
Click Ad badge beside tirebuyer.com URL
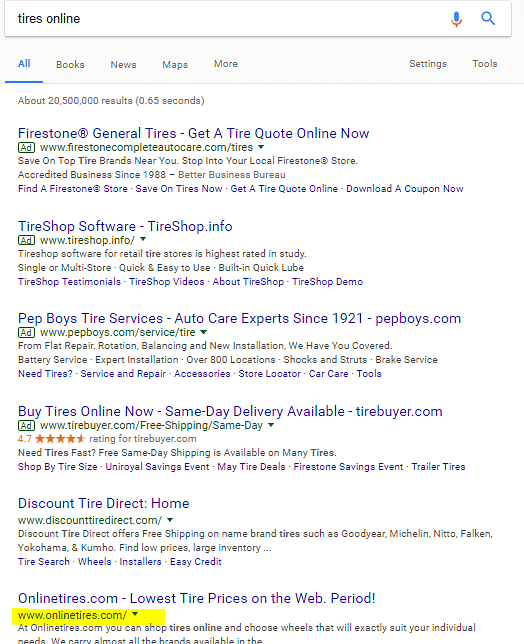click(x=26, y=425)
